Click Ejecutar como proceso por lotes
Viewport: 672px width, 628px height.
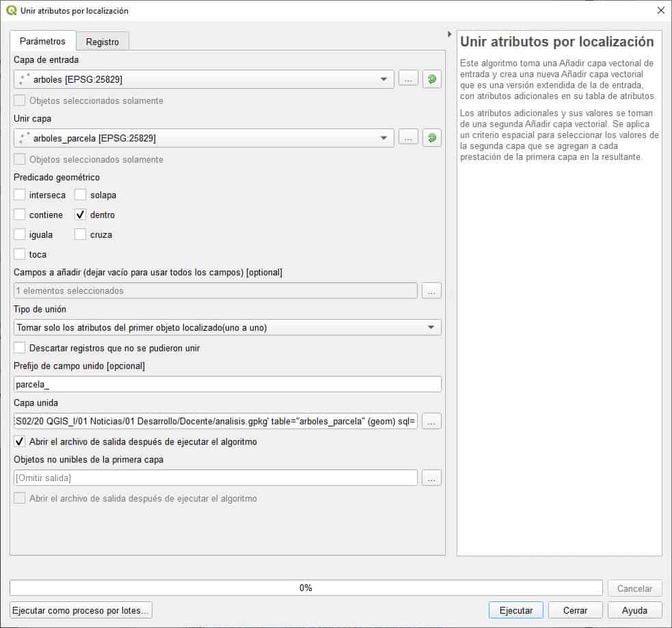click(81, 610)
